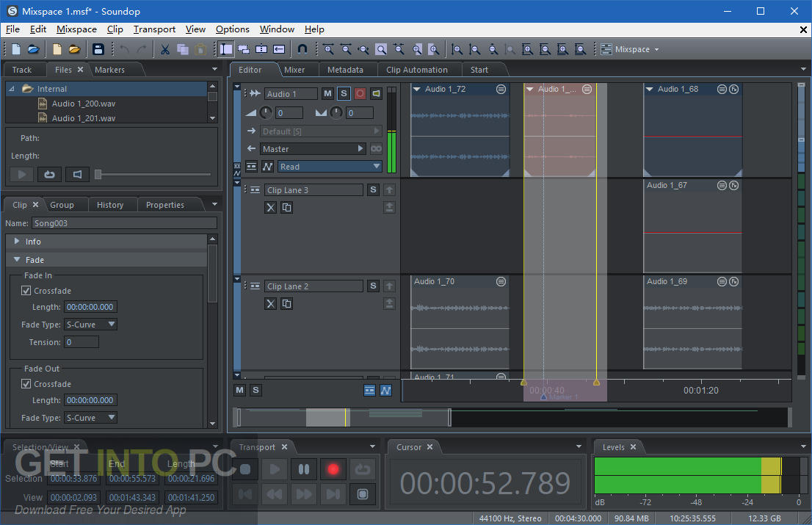Switch to the Clip Automation tab
Image resolution: width=812 pixels, height=525 pixels.
(417, 70)
